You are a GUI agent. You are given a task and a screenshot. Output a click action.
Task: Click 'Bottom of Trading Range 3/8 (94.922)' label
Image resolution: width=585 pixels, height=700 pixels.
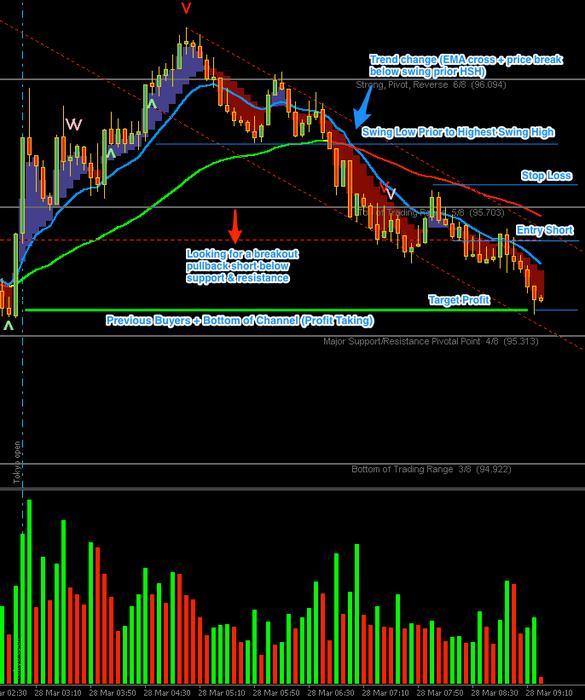(431, 469)
